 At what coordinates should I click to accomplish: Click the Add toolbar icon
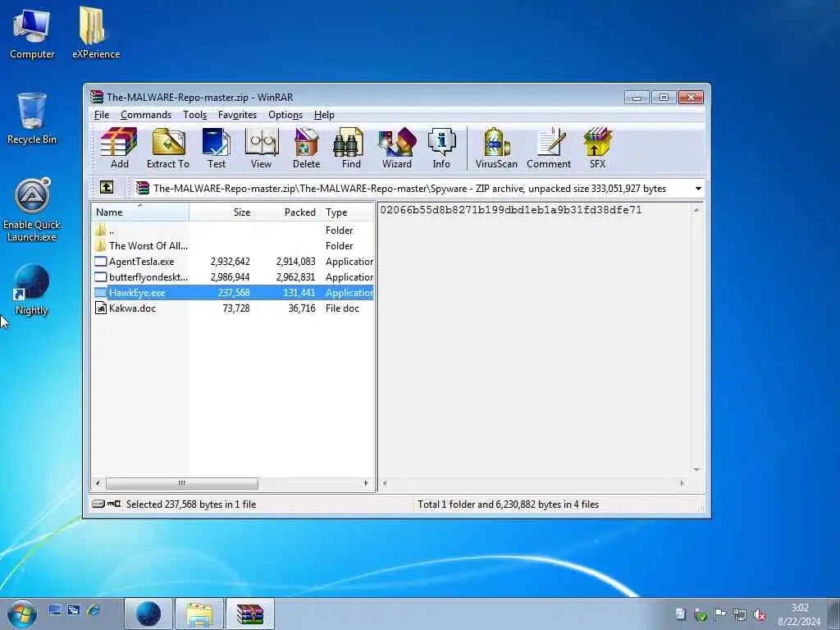click(x=119, y=148)
